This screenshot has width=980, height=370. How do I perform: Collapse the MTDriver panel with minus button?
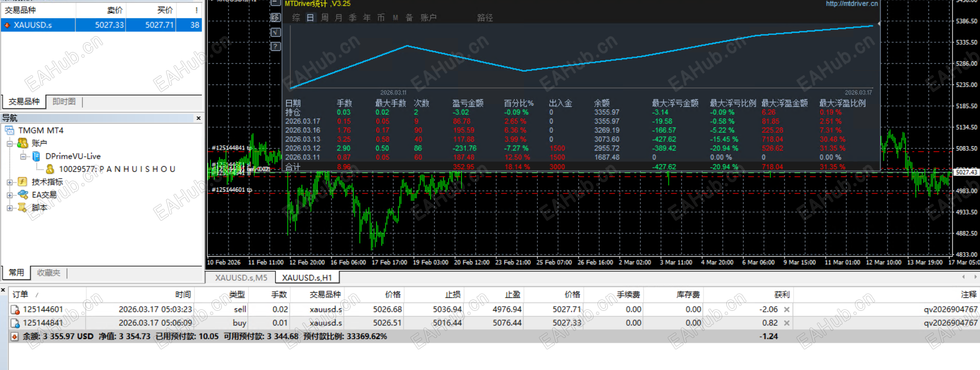pyautogui.click(x=276, y=3)
